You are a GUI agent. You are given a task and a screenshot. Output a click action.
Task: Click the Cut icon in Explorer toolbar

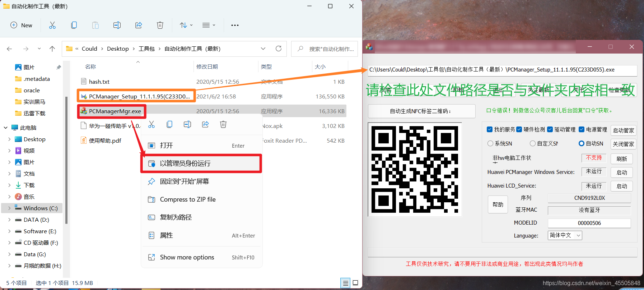click(52, 25)
